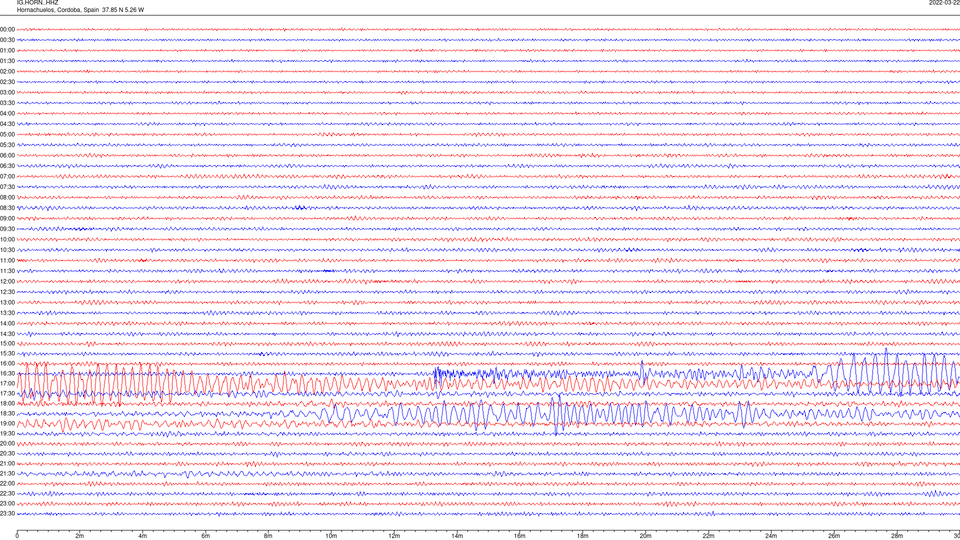Select the 03:00 trace time label
This screenshot has width=960, height=540.
[x=7, y=92]
